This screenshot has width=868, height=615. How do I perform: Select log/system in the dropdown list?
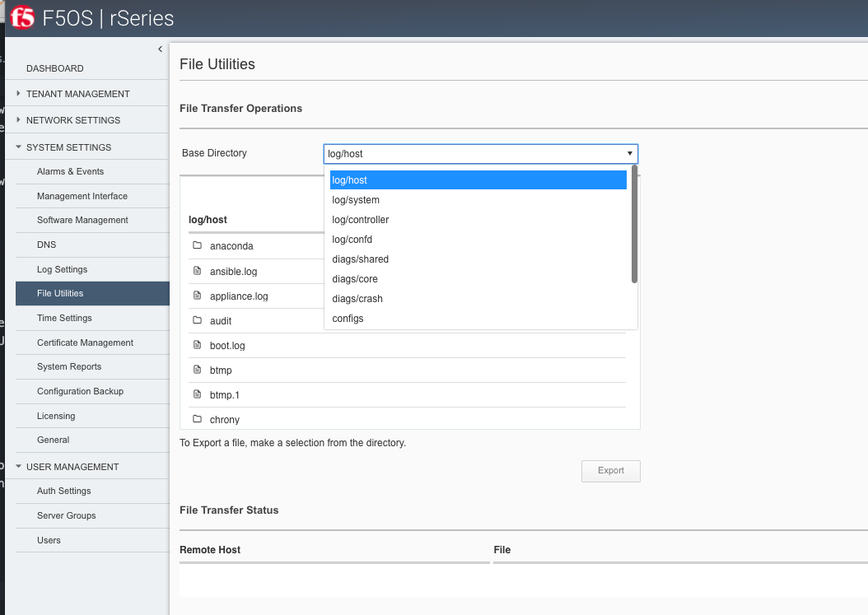pos(478,200)
